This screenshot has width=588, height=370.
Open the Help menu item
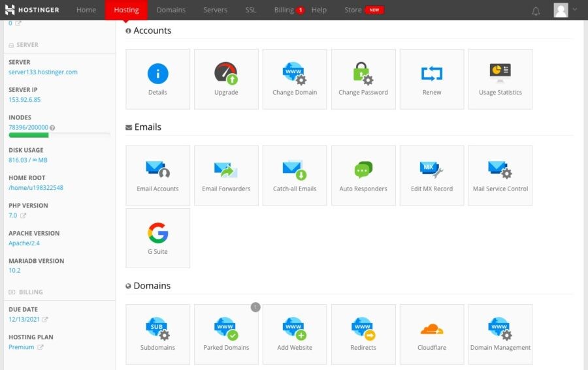pos(319,10)
